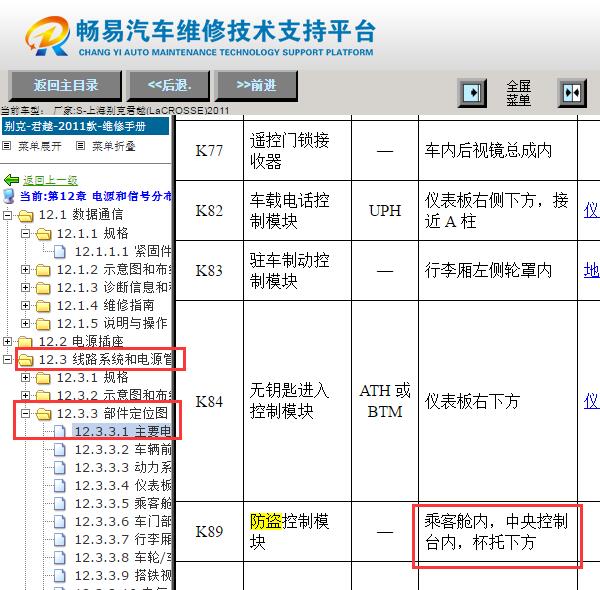Follow the 返回上一级 link
This screenshot has height=590, width=600.
pyautogui.click(x=50, y=180)
